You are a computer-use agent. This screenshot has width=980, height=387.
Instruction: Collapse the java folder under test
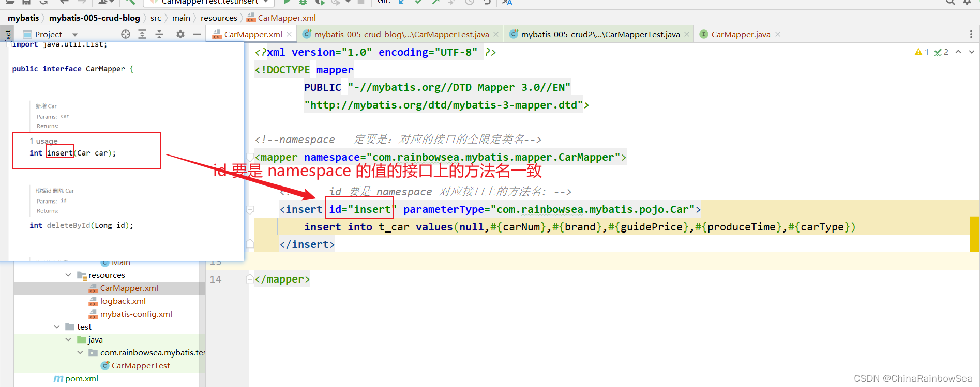(68, 339)
